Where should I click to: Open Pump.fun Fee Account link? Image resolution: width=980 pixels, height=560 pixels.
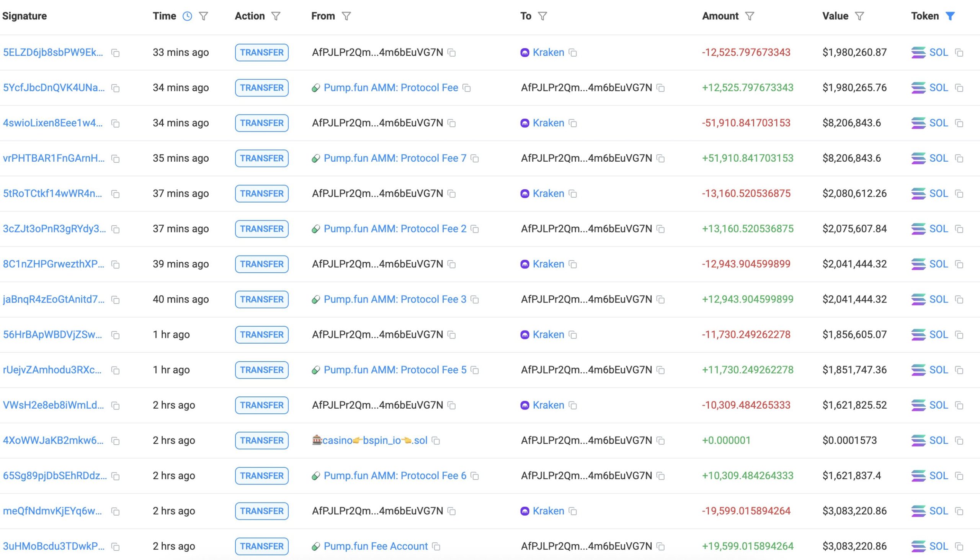point(376,546)
